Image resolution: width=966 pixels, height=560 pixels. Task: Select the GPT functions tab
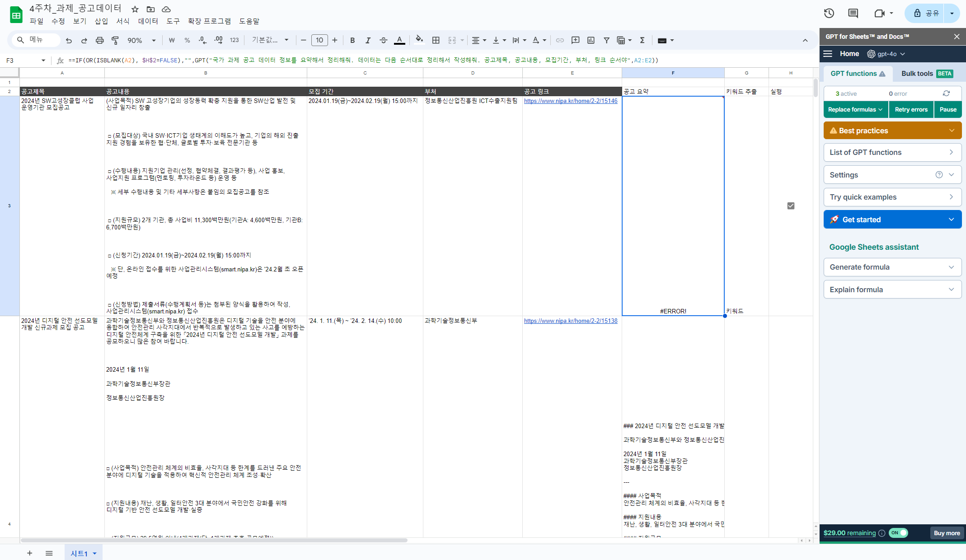(858, 74)
